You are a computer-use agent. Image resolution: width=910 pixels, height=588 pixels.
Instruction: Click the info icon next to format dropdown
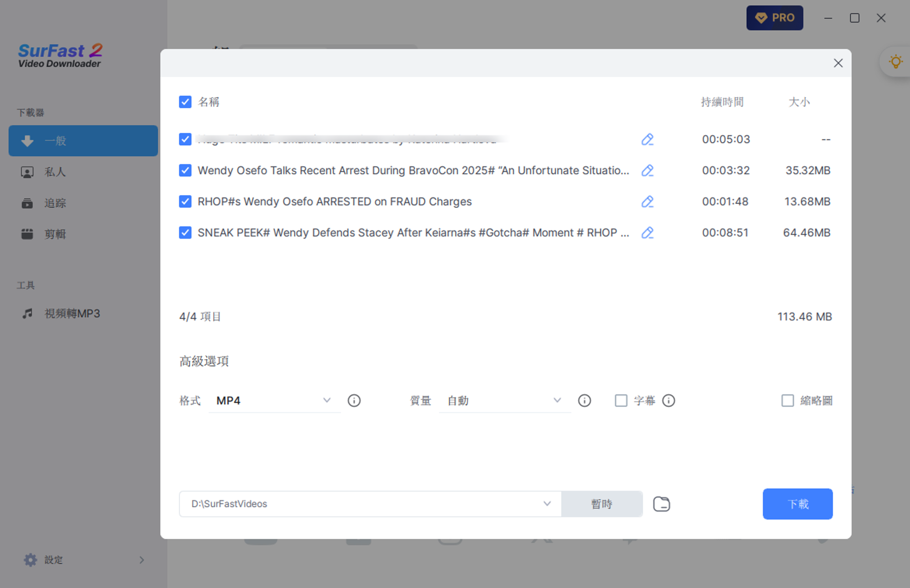point(354,401)
